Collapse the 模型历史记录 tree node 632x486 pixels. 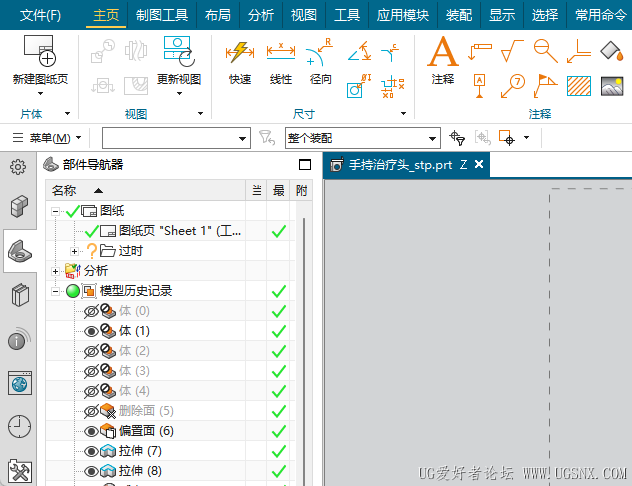point(55,291)
